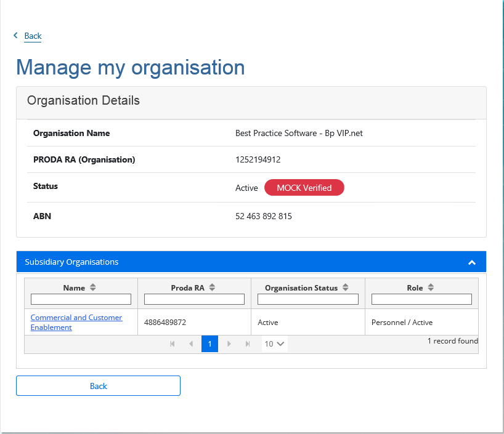Sort by Organisation Status column

346,287
